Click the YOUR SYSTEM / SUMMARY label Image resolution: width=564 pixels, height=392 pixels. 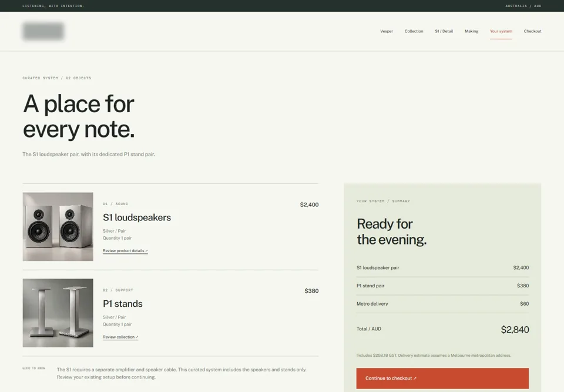click(383, 201)
